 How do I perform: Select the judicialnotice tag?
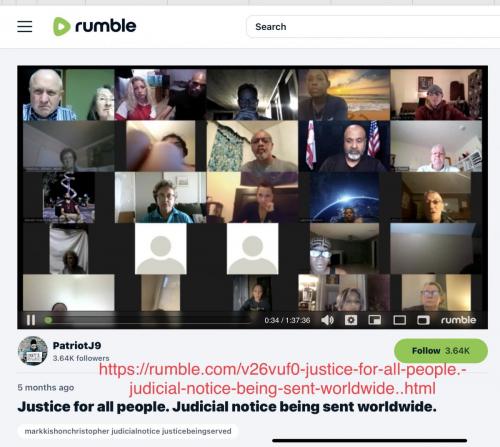pyautogui.click(x=136, y=431)
